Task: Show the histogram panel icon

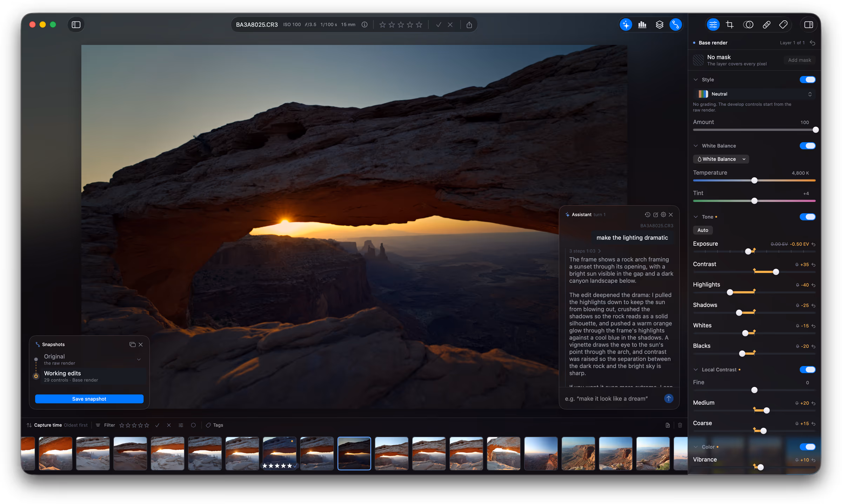Action: pyautogui.click(x=642, y=25)
